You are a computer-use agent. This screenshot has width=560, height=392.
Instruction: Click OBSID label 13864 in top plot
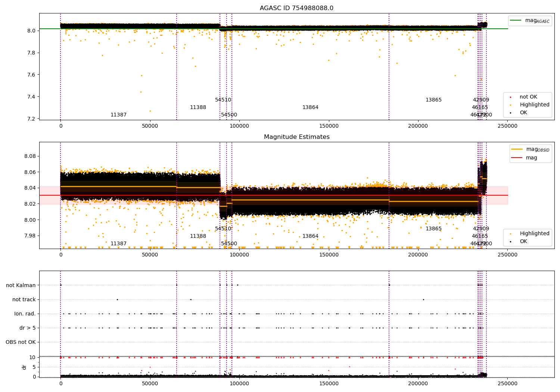tap(310, 108)
